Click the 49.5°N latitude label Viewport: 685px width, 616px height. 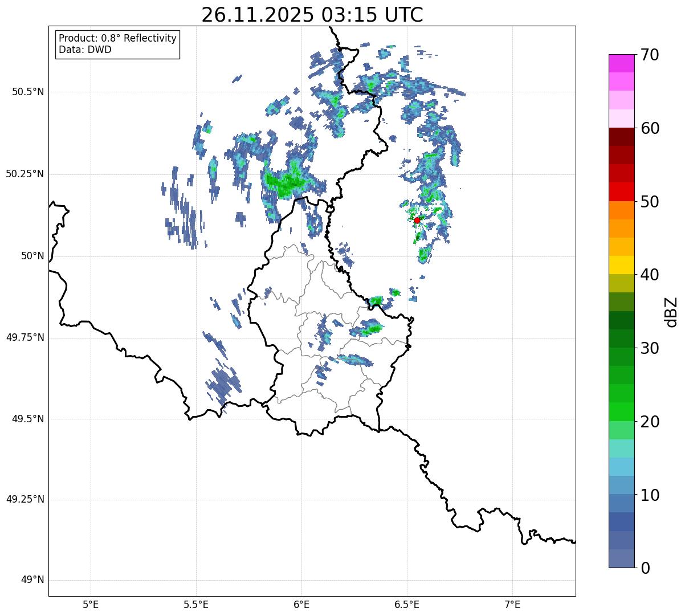tap(28, 419)
